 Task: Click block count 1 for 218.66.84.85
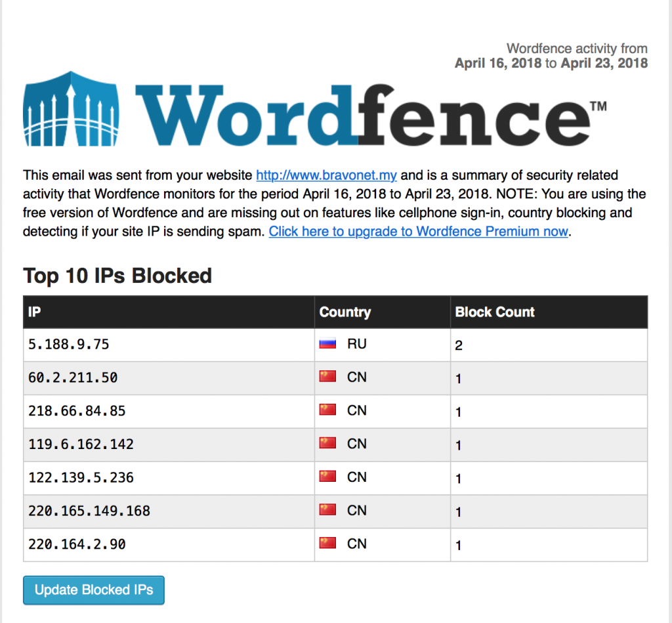[459, 412]
